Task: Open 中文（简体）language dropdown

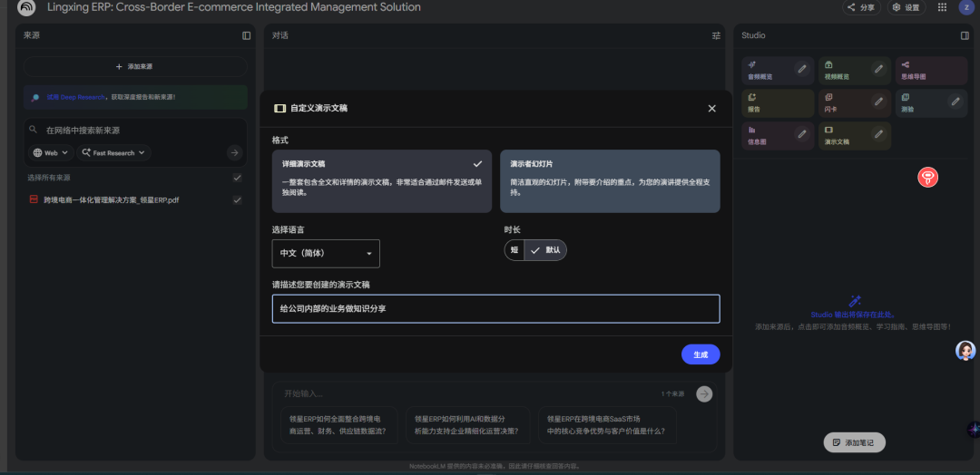Action: point(326,254)
